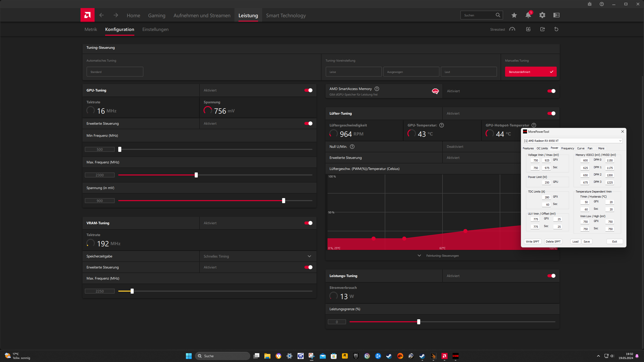Open the settings gear icon

coord(542,15)
